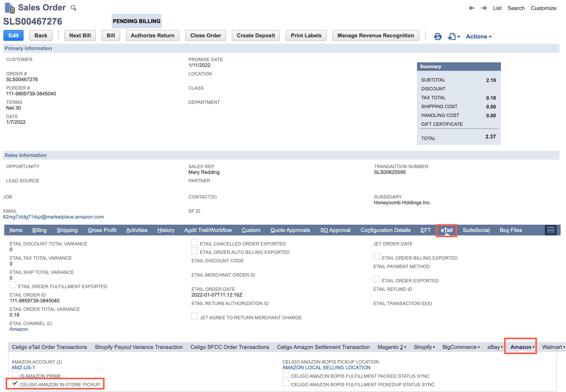Open AMAZON LOCAL SELLING LOCATION link

tap(326, 367)
